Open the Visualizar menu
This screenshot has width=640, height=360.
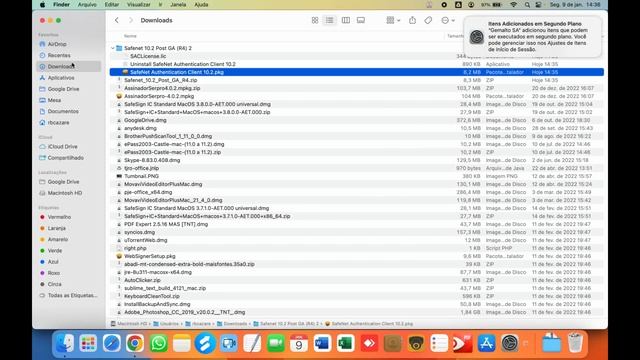pyautogui.click(x=139, y=4)
